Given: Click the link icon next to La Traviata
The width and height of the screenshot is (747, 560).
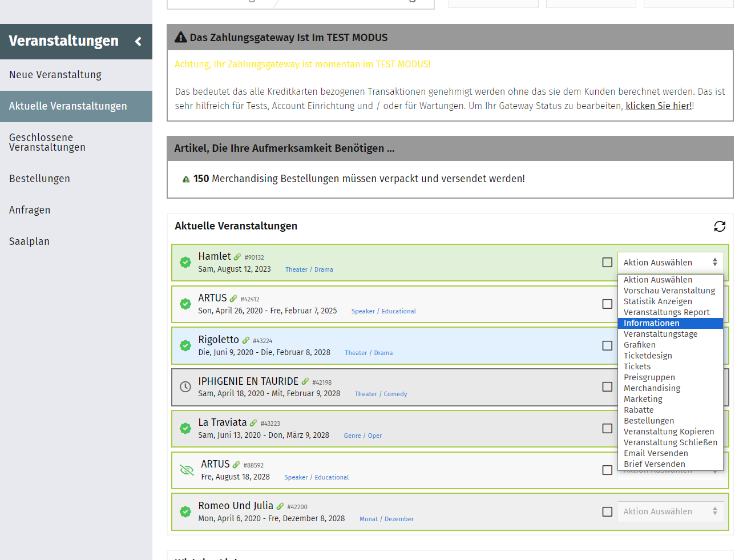Looking at the screenshot, I should tap(253, 423).
